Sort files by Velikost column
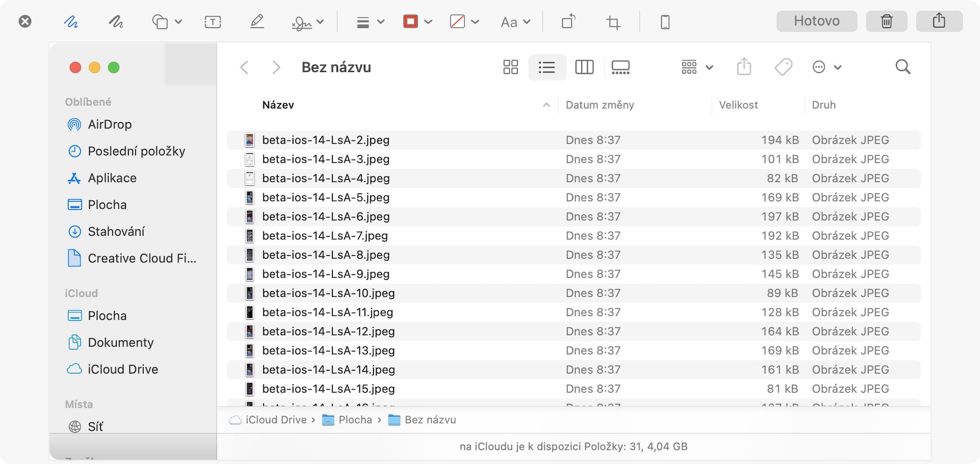Image resolution: width=980 pixels, height=464 pixels. tap(738, 105)
